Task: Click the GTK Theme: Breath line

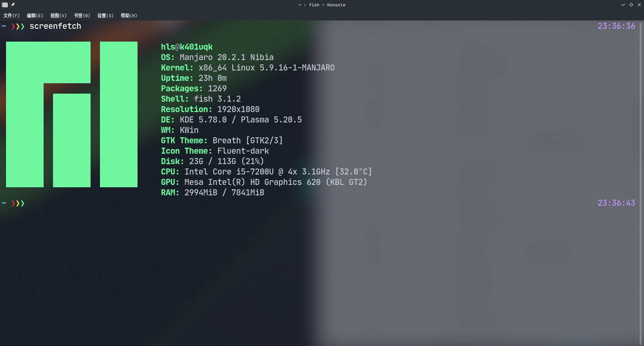Action: pos(222,141)
